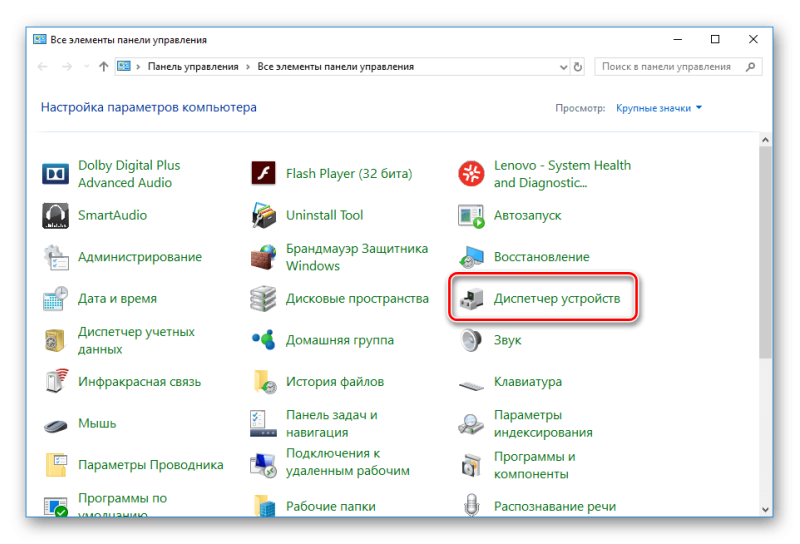Viewport: 800px width, 544px height.
Task: Open the SmartAudio headphones icon
Action: click(55, 215)
